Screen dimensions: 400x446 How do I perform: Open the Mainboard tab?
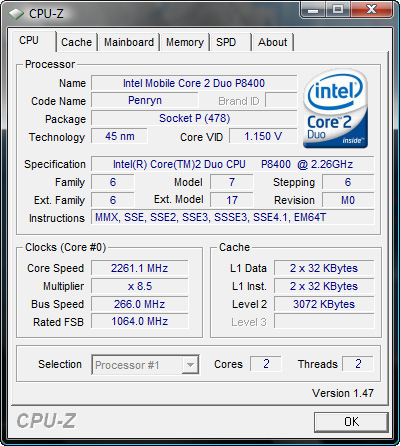tap(129, 42)
